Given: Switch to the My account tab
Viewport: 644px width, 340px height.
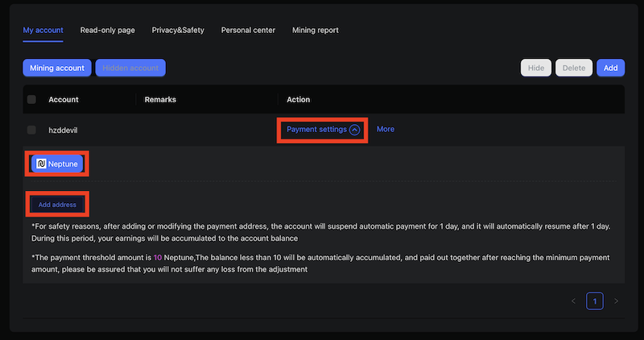Looking at the screenshot, I should (x=43, y=31).
